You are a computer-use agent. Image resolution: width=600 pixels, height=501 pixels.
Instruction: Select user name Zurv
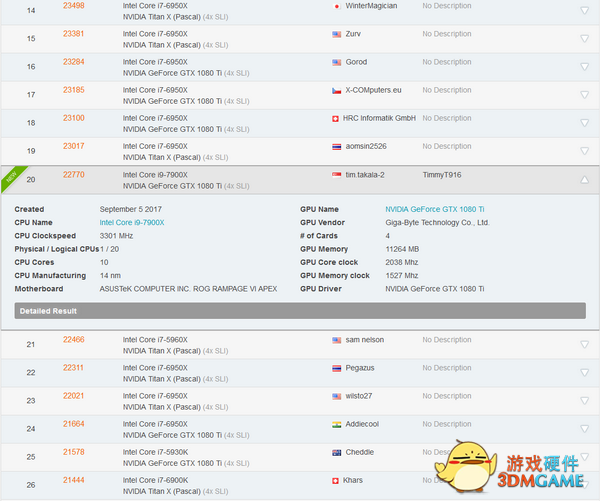(353, 34)
